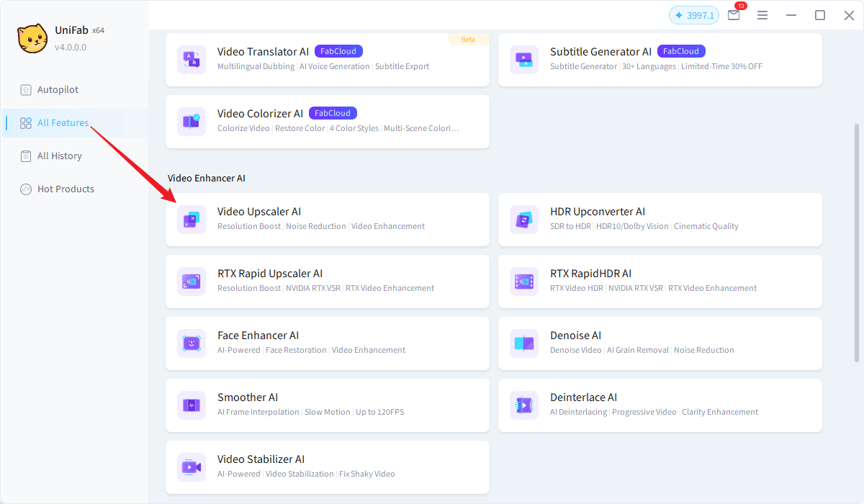
Task: Go to Hot Products in sidebar
Action: 66,189
